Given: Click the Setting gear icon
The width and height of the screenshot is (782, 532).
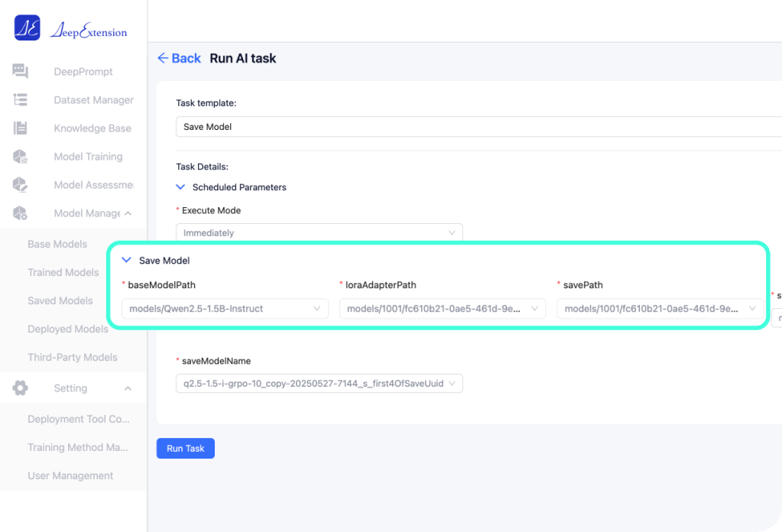Looking at the screenshot, I should [x=21, y=388].
